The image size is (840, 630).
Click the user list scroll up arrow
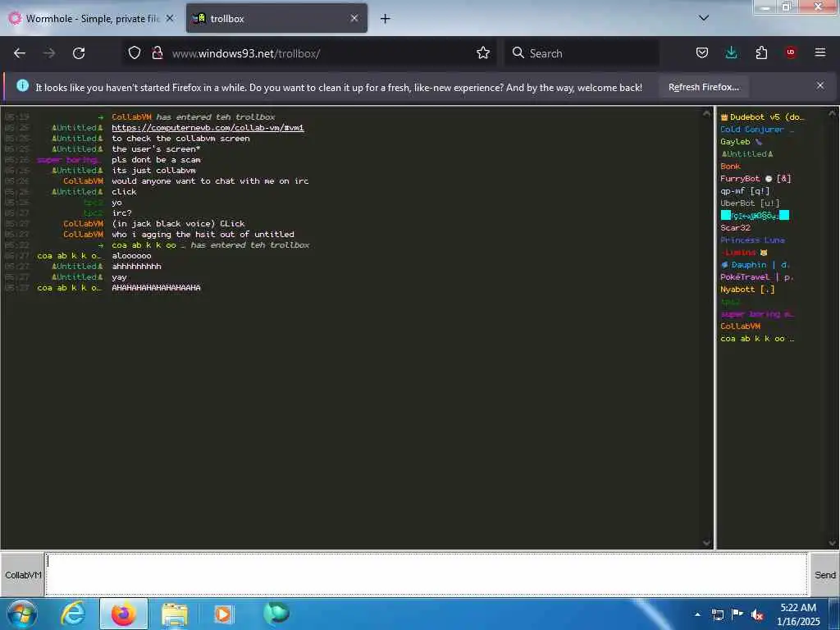pyautogui.click(x=832, y=113)
